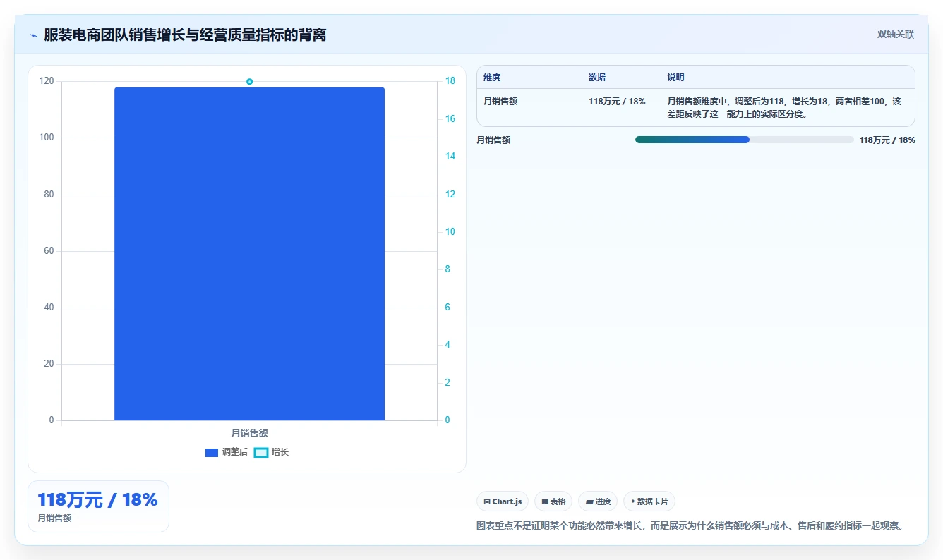Click the 维度 column header
This screenshot has width=943, height=560.
(x=492, y=78)
